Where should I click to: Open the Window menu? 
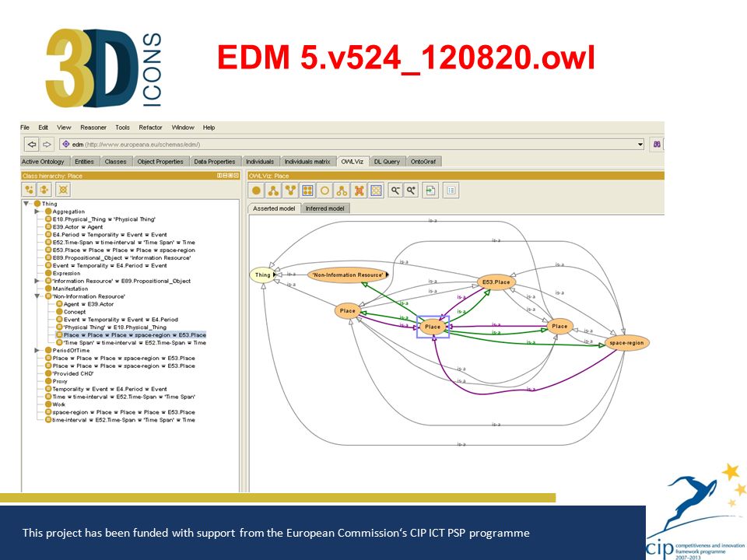[x=183, y=128]
